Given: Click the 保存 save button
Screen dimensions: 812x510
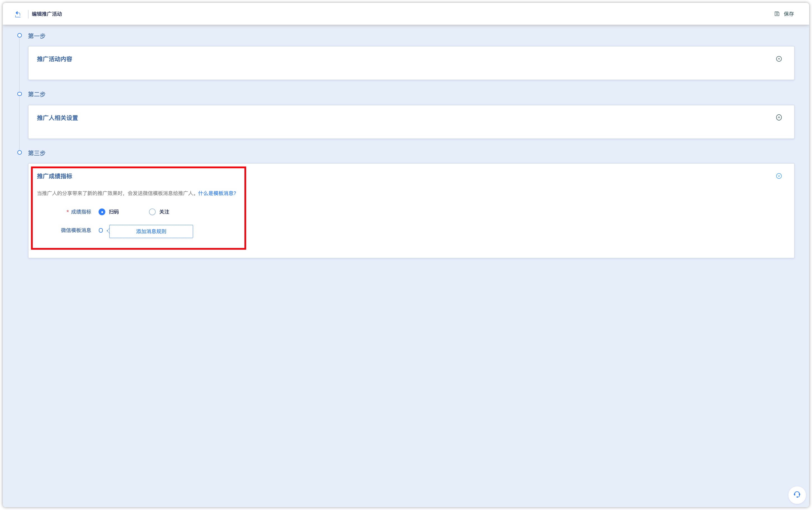Looking at the screenshot, I should [x=784, y=14].
